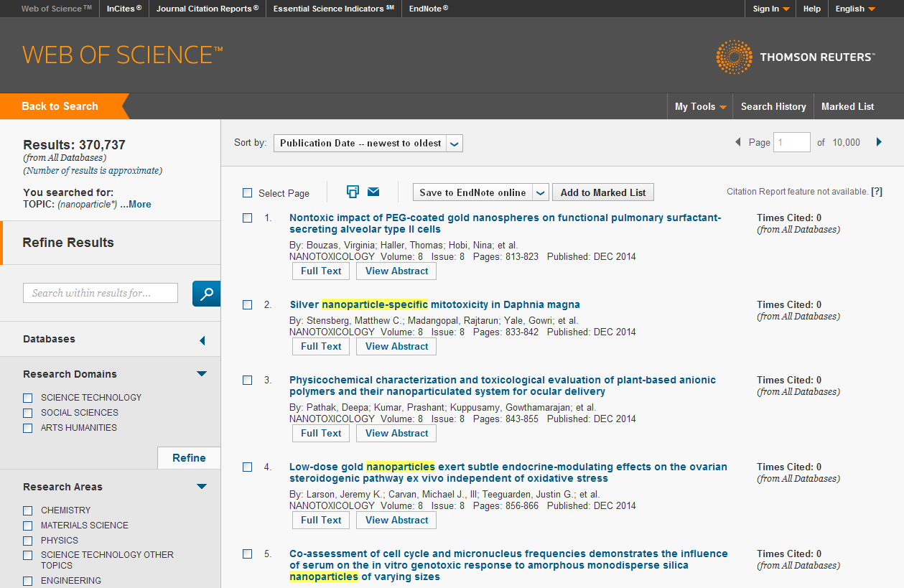This screenshot has height=588, width=904.
Task: Open Full Text for result 1
Action: click(x=321, y=271)
